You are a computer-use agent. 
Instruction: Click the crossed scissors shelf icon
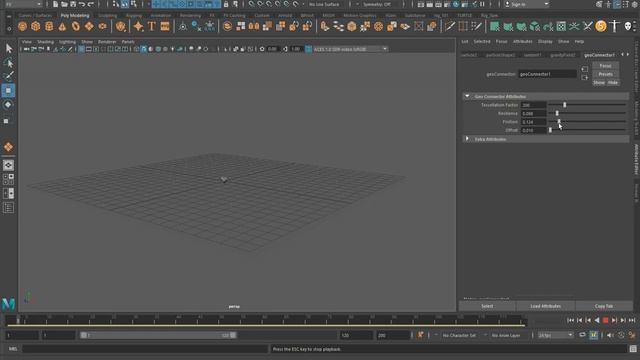(x=587, y=27)
